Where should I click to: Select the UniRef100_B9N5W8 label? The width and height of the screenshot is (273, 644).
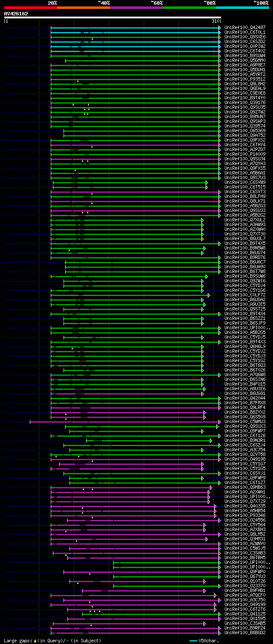click(x=245, y=248)
